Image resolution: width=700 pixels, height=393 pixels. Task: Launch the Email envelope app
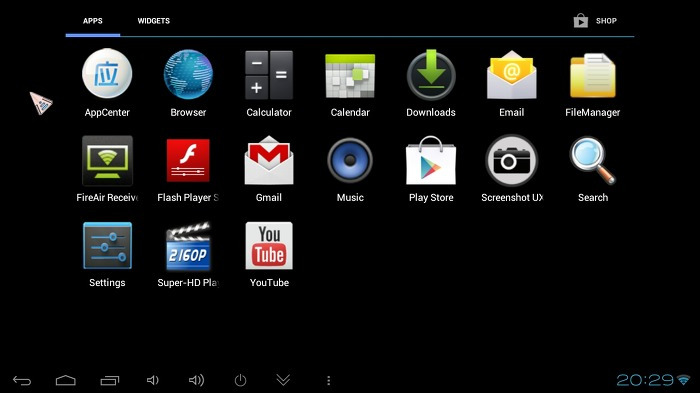pyautogui.click(x=512, y=75)
